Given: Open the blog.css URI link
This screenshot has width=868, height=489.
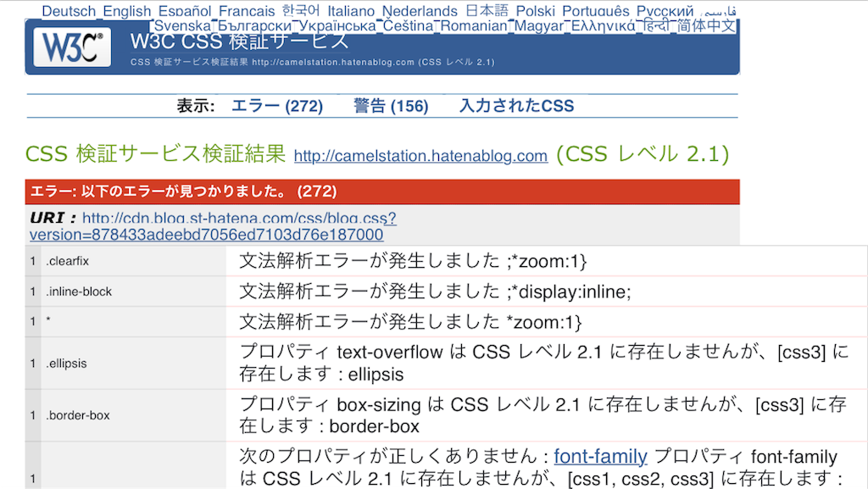Looking at the screenshot, I should pos(213,226).
